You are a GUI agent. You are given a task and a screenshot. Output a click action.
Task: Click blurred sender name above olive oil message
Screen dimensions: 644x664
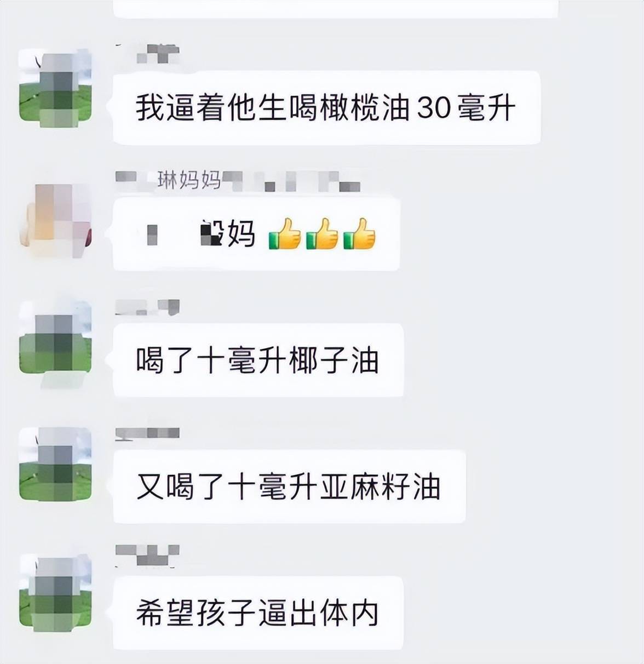[x=147, y=53]
